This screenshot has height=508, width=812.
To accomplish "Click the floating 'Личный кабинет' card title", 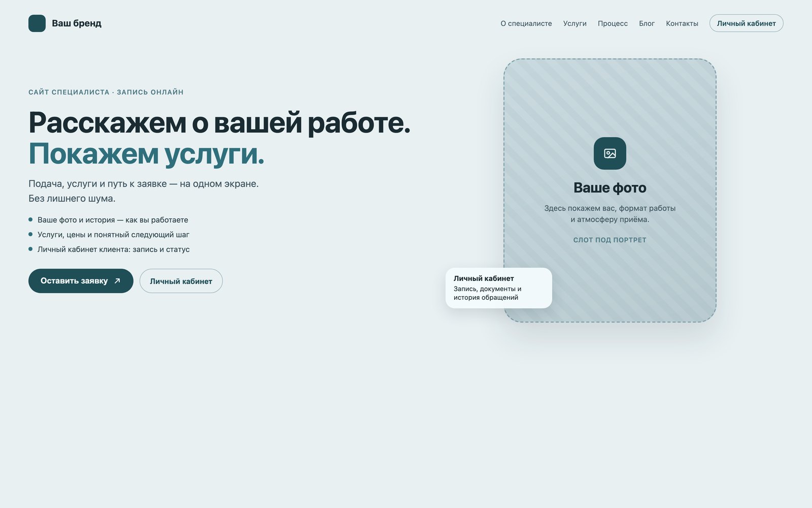I will click(x=484, y=278).
